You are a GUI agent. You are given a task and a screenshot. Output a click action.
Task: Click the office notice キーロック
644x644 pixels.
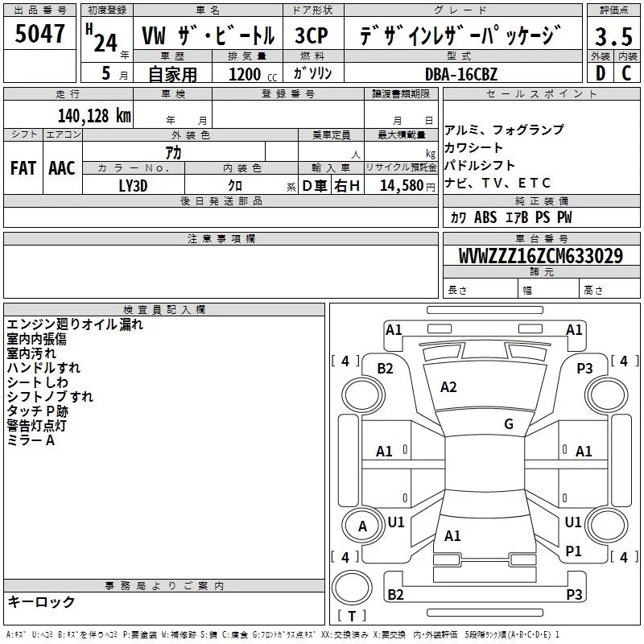(x=41, y=601)
